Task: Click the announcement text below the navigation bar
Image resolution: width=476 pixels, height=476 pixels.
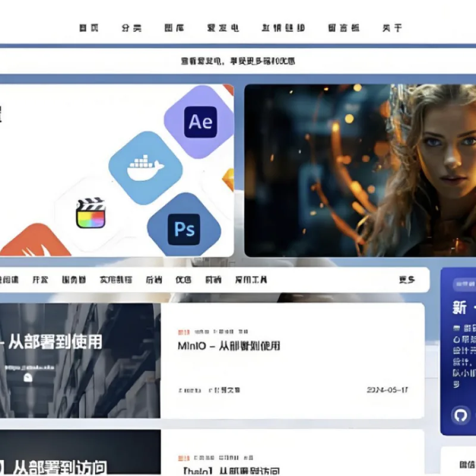Action: (x=238, y=61)
